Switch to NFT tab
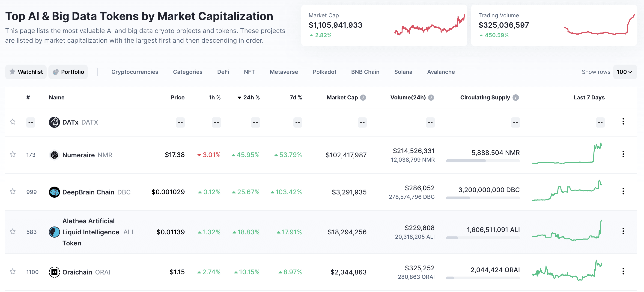 249,72
